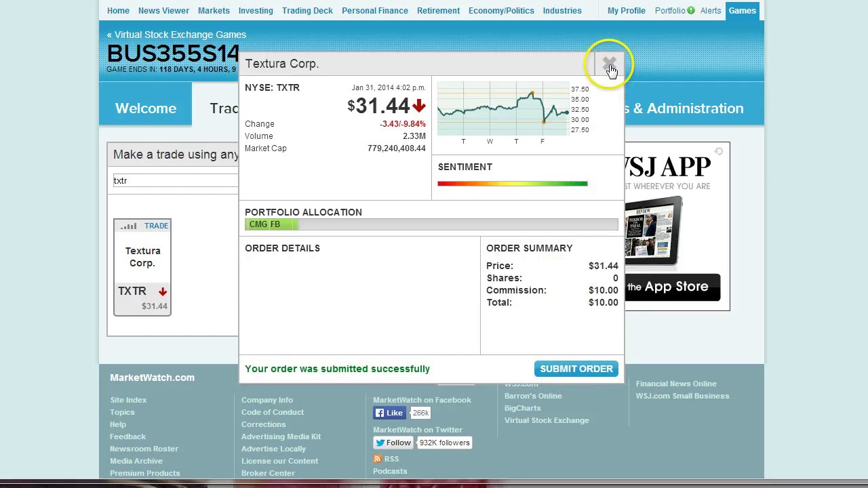Click the App Store badge in ad
This screenshot has height=488, width=868.
672,287
